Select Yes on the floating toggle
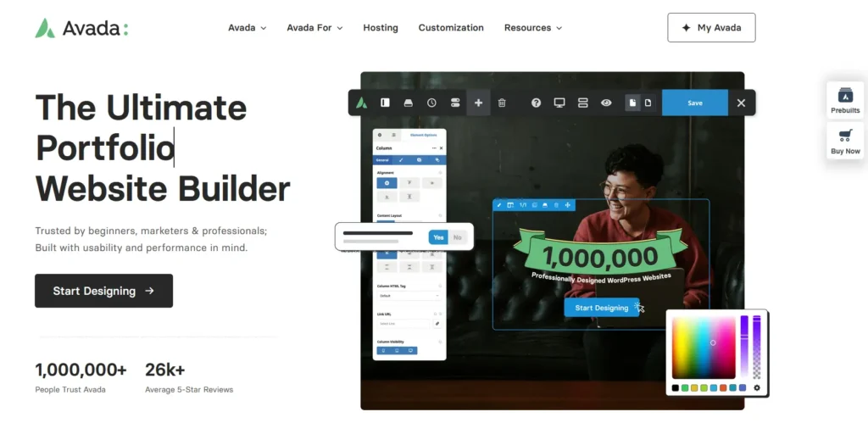This screenshot has height=434, width=868. click(x=438, y=237)
